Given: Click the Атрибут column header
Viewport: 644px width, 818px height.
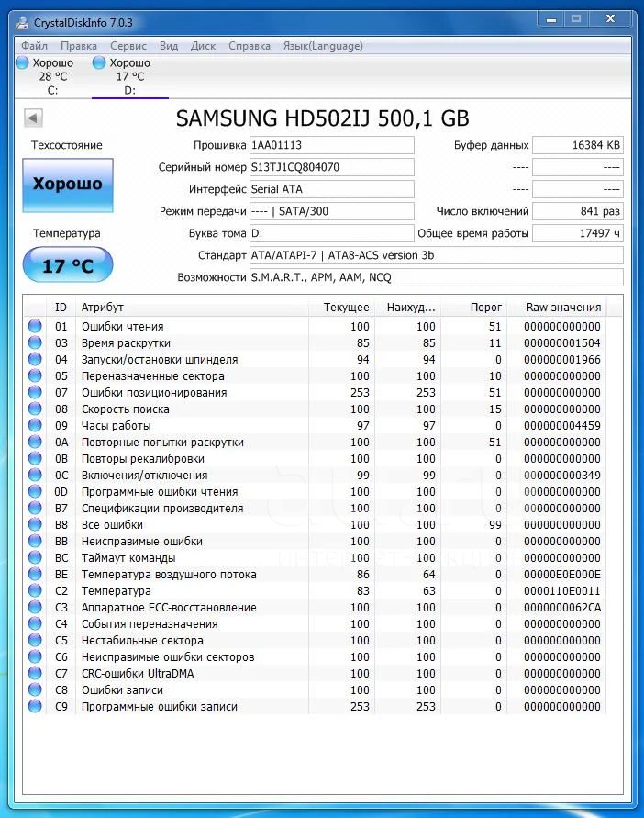Looking at the screenshot, I should (x=192, y=308).
